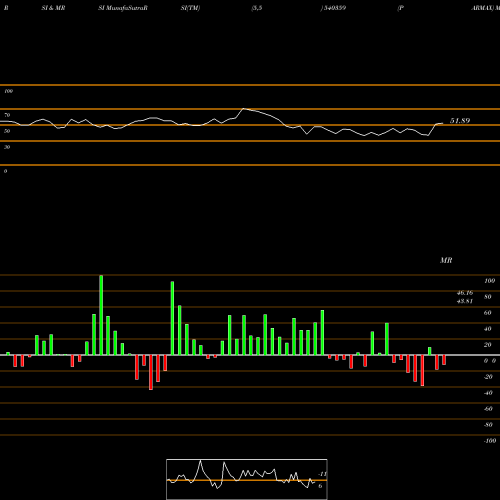Click the -100 label on the MR scale
The height and width of the screenshot is (500, 500).
click(490, 441)
